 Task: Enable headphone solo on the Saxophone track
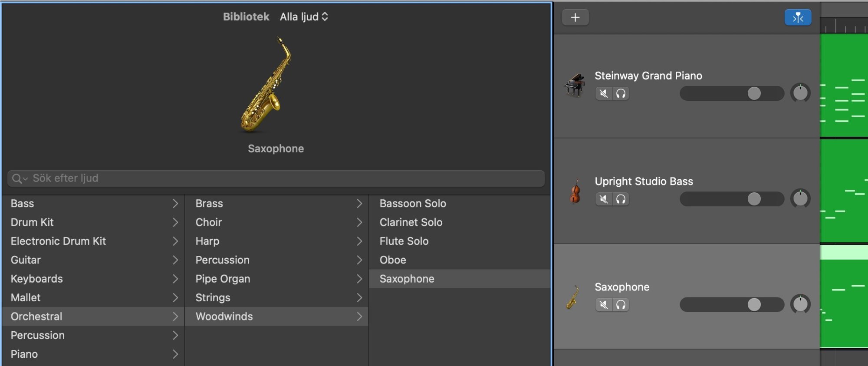621,305
